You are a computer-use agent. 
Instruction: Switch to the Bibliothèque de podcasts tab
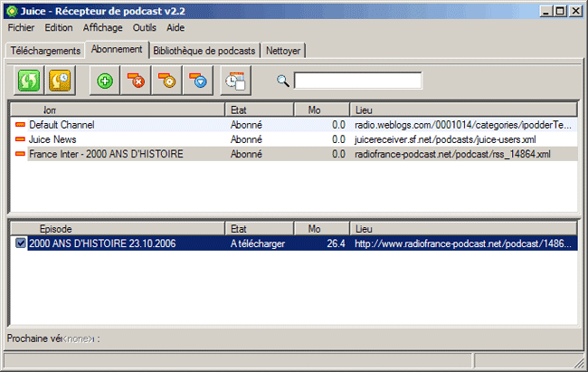tap(204, 51)
